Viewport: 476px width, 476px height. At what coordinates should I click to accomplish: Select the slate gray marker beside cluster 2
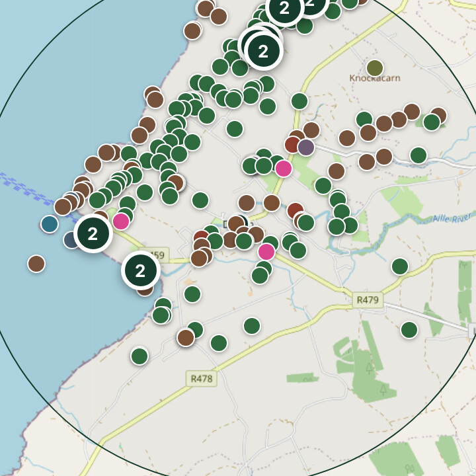[x=71, y=240]
